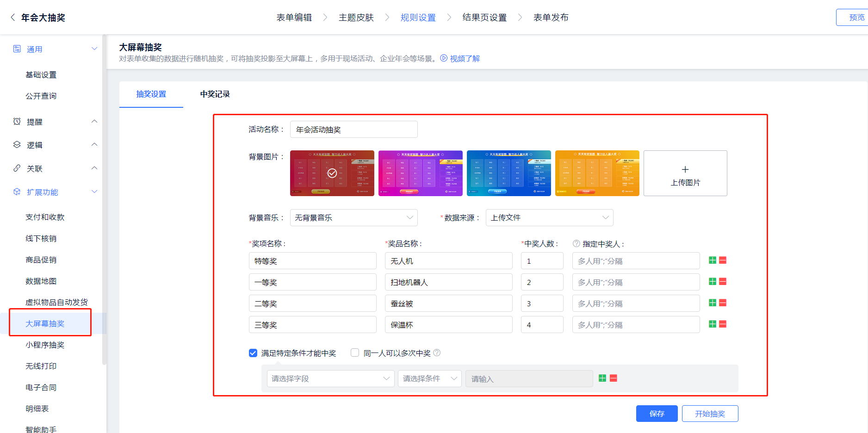Open 线下核销 in sidebar
The image size is (868, 433).
pos(41,238)
